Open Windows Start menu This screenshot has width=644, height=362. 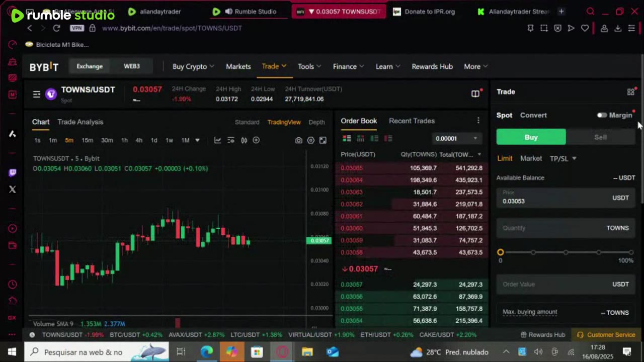12,352
